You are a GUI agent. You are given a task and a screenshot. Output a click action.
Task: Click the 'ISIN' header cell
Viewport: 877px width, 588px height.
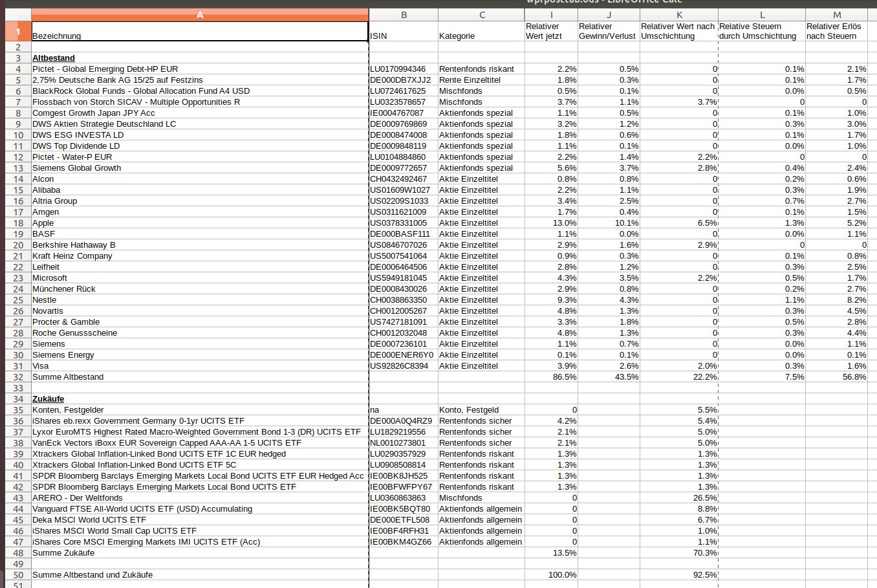(x=404, y=31)
